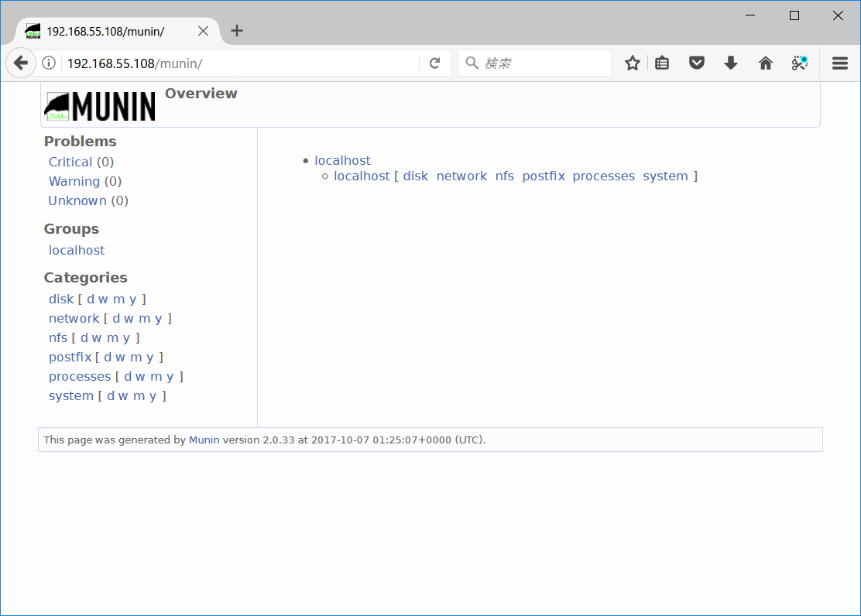Open a new browser tab with plus button

(x=236, y=31)
